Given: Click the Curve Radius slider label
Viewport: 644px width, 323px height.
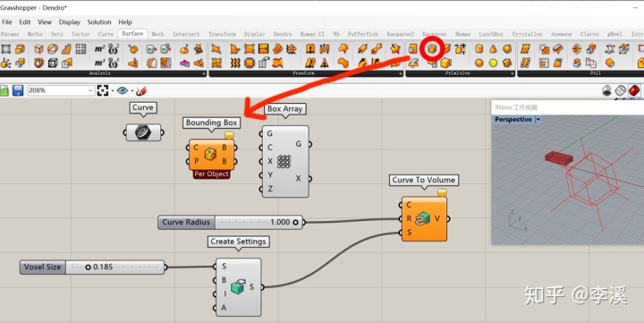Looking at the screenshot, I should [186, 222].
